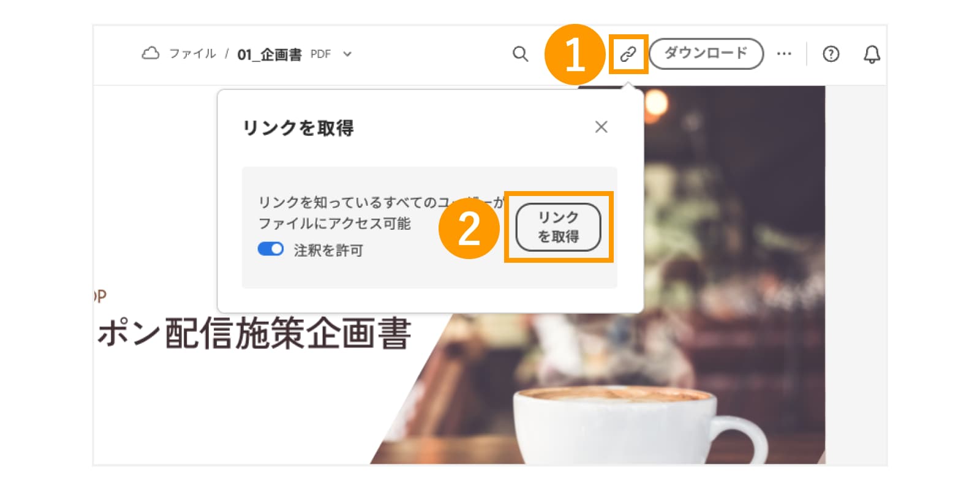Click the リンクを取得 button in dialog
The width and height of the screenshot is (980, 490).
tap(558, 227)
